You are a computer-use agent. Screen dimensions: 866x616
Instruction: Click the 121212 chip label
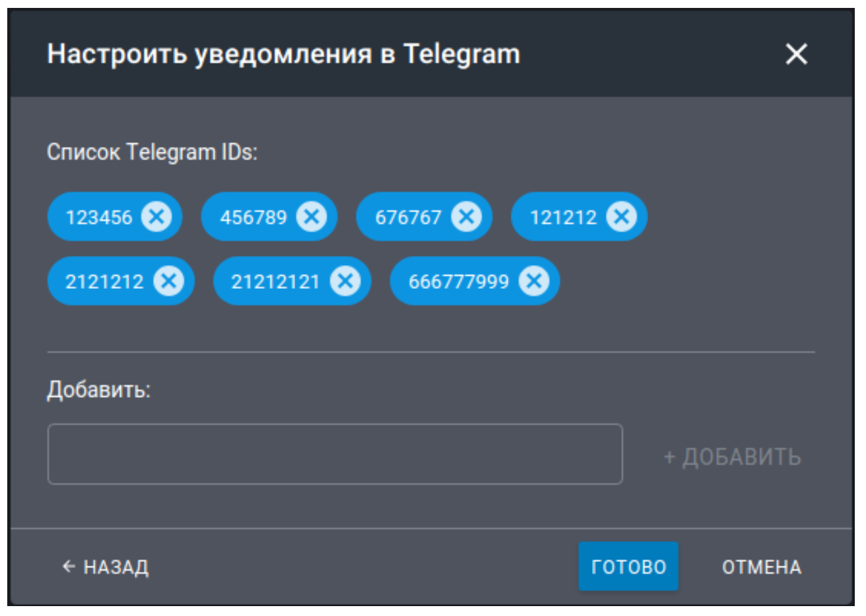563,217
